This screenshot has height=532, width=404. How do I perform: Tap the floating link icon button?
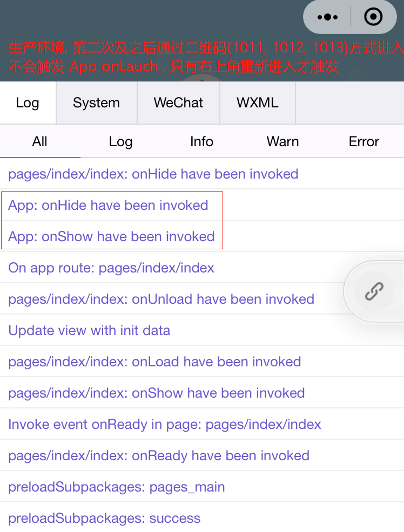click(374, 291)
